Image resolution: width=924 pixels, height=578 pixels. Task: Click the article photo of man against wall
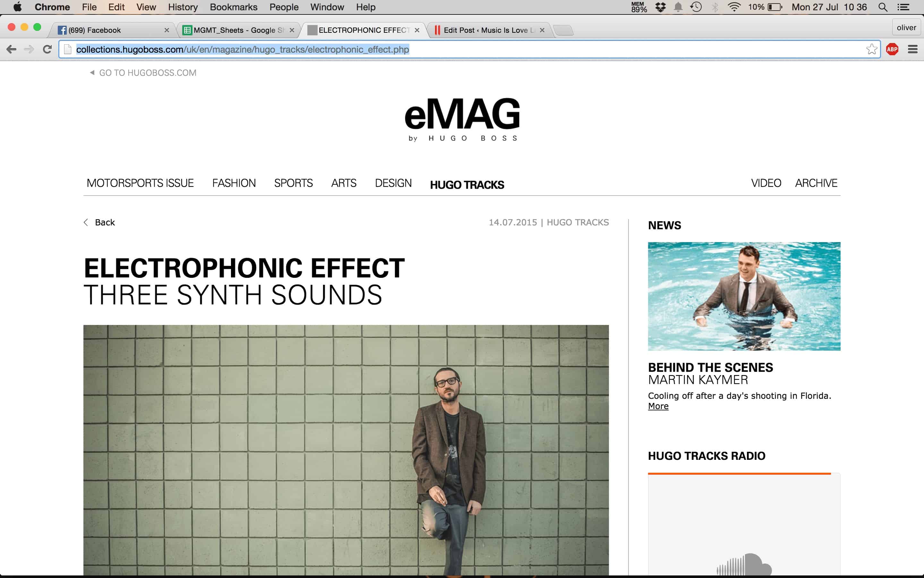346,450
